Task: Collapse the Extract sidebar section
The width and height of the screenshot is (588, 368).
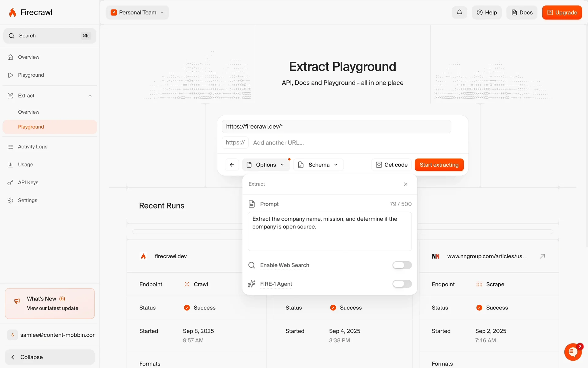Action: [x=90, y=96]
